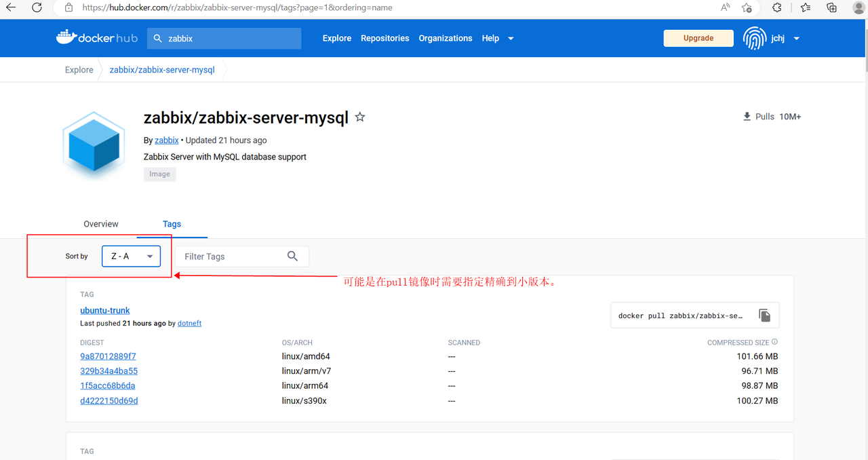868x460 pixels.
Task: Click the Filter Tags search magnifier icon
Action: (292, 256)
